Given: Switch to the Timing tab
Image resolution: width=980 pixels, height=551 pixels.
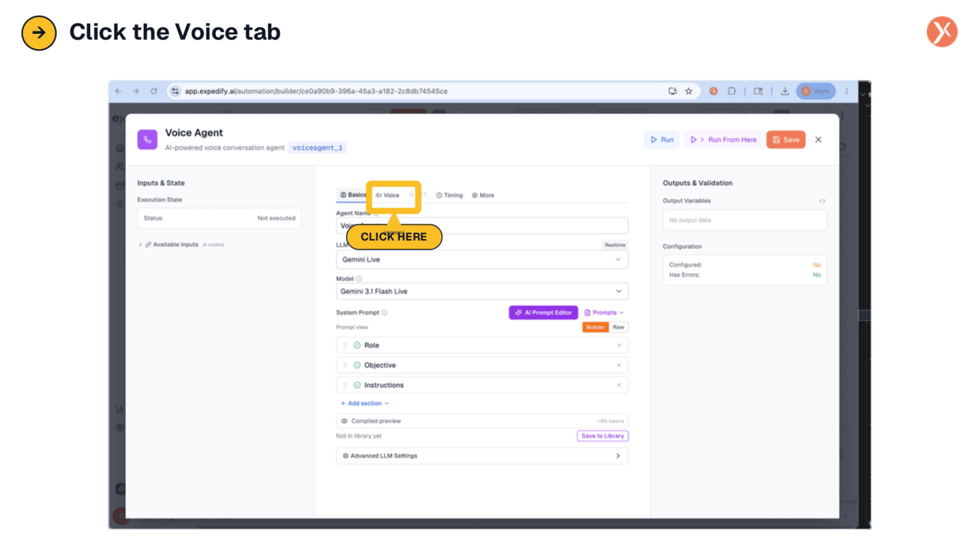Looking at the screenshot, I should (x=450, y=195).
